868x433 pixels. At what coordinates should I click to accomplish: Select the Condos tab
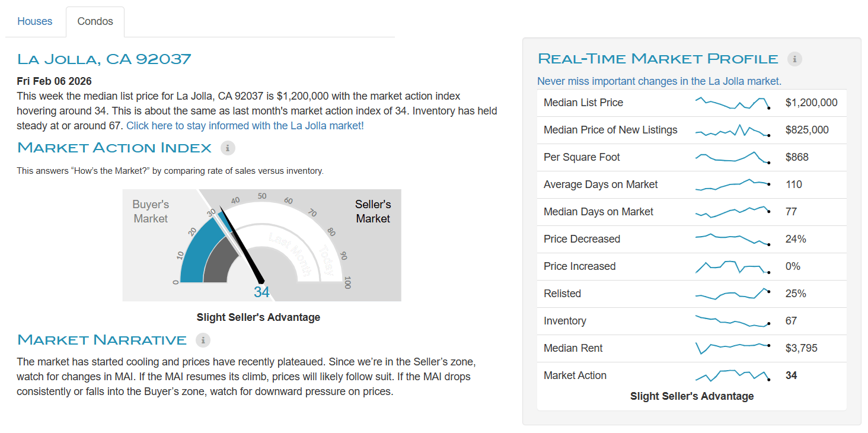coord(95,21)
